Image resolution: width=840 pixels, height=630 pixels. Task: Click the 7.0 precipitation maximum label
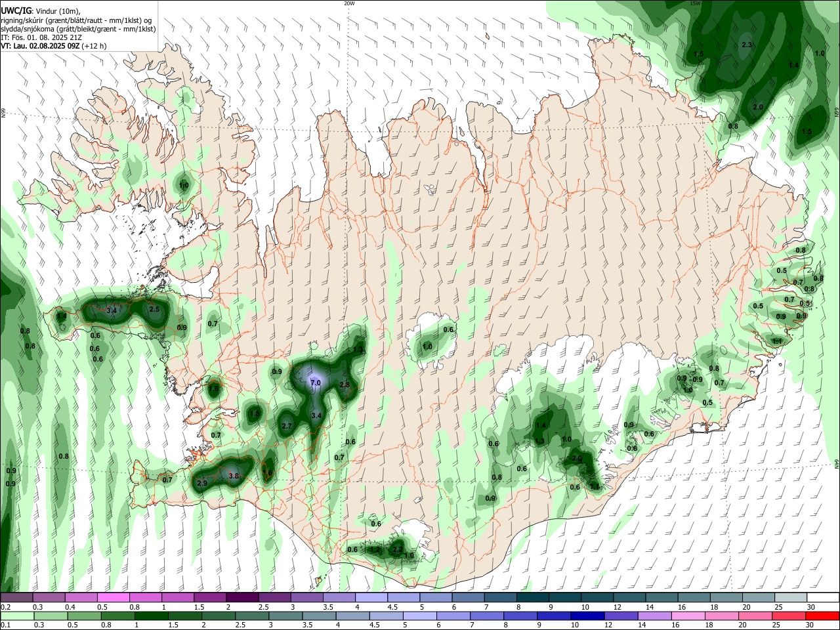315,383
